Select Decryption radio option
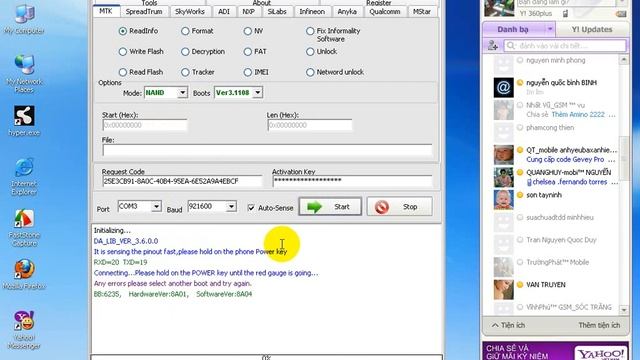 point(185,52)
